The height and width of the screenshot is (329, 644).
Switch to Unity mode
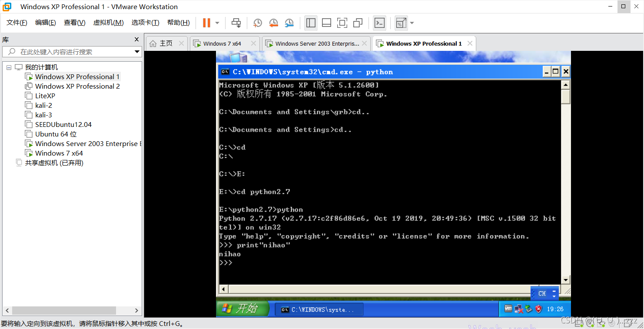(x=358, y=23)
